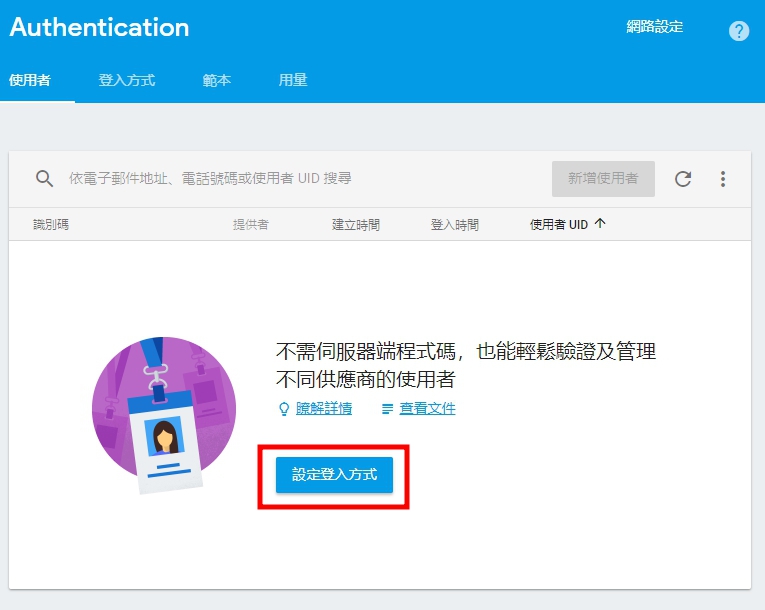The image size is (765, 610).
Task: Open the help question mark icon
Action: click(x=739, y=31)
